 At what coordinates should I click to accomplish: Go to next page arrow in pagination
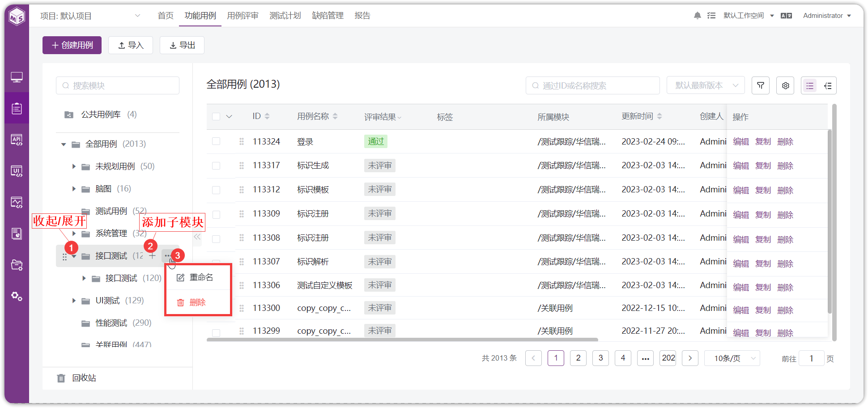click(x=690, y=358)
